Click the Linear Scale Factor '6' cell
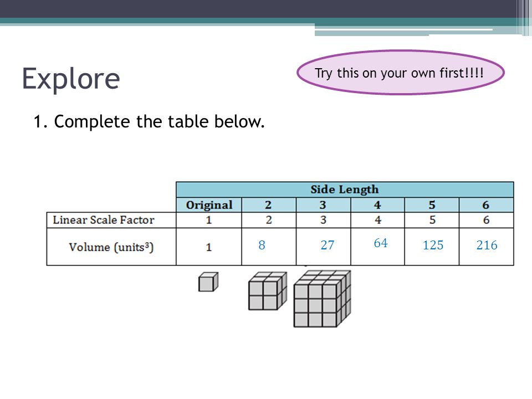This screenshot has height=399, width=532. [486, 220]
